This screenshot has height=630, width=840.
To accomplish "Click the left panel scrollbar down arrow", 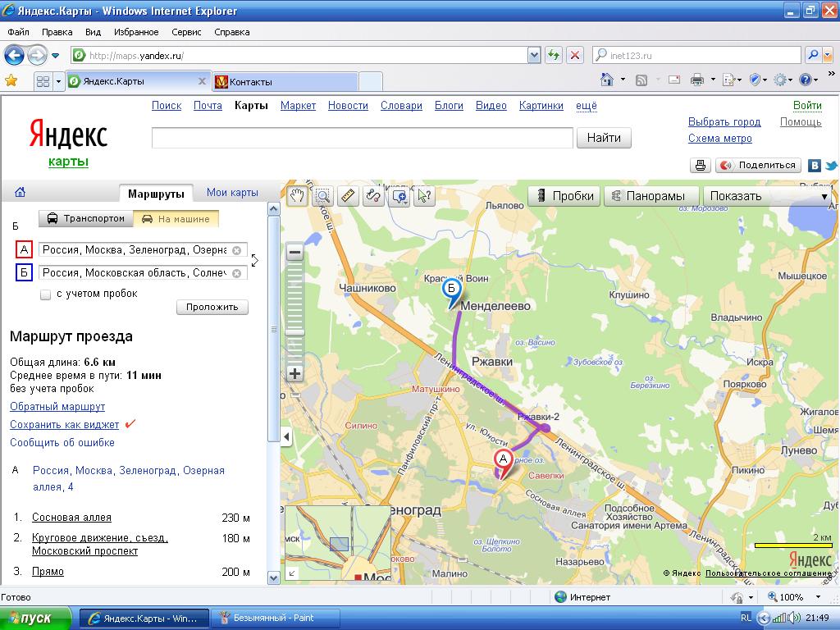I will tap(273, 578).
